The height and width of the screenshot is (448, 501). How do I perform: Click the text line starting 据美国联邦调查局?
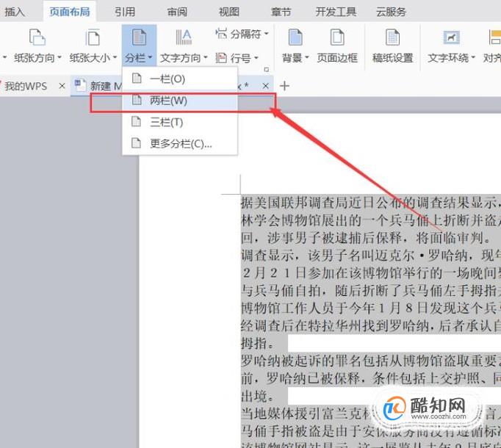pos(371,203)
